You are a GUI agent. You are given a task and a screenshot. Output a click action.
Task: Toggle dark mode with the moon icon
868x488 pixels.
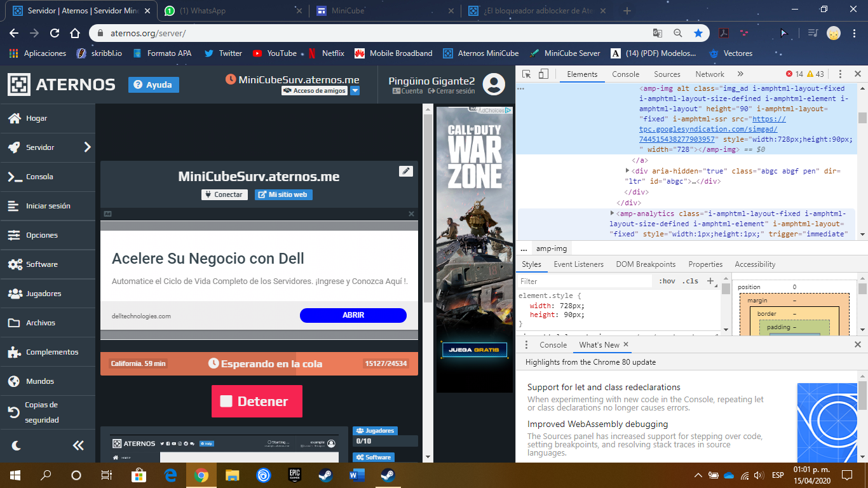[17, 445]
